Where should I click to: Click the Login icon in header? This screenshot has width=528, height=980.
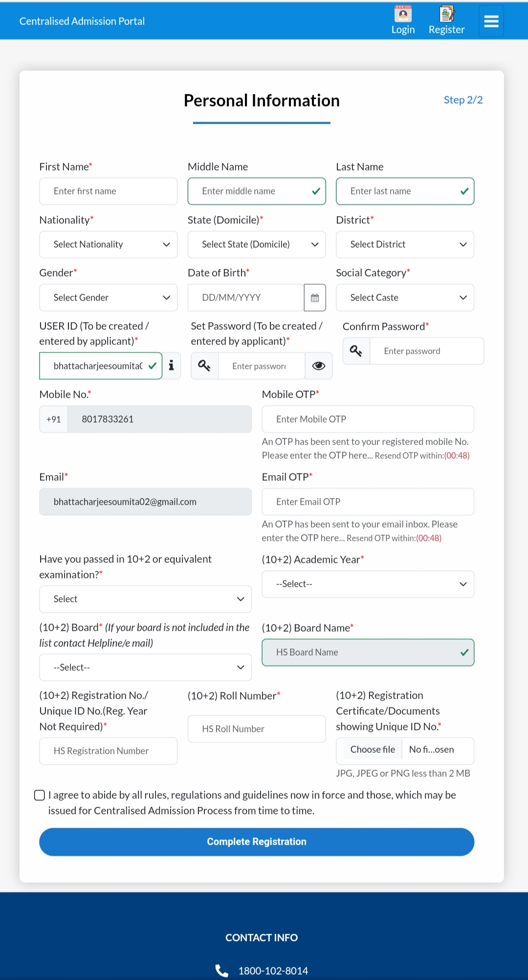coord(403,14)
